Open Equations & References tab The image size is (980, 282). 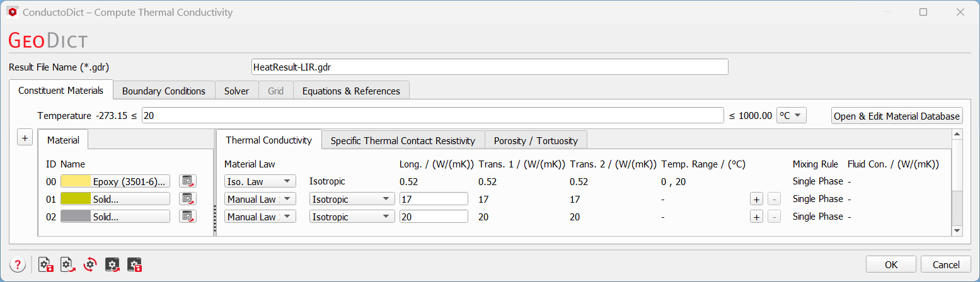point(351,91)
